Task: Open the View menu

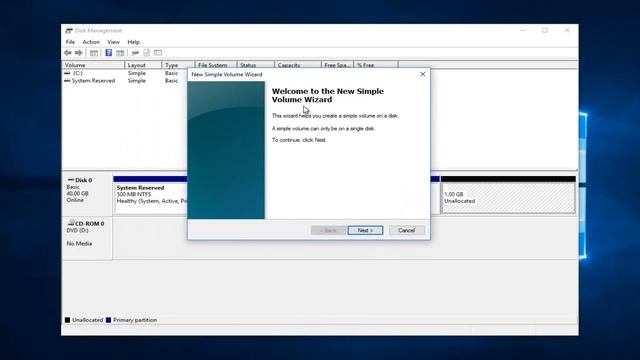Action: [113, 42]
